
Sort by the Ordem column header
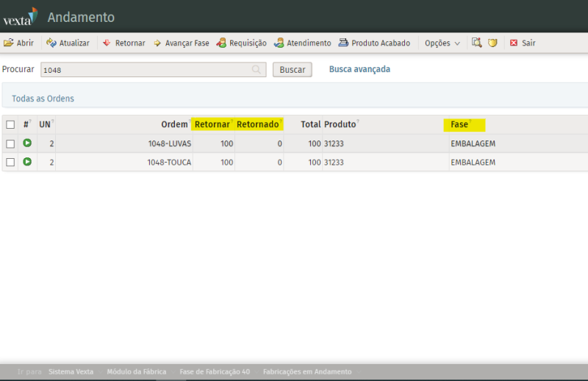(174, 124)
